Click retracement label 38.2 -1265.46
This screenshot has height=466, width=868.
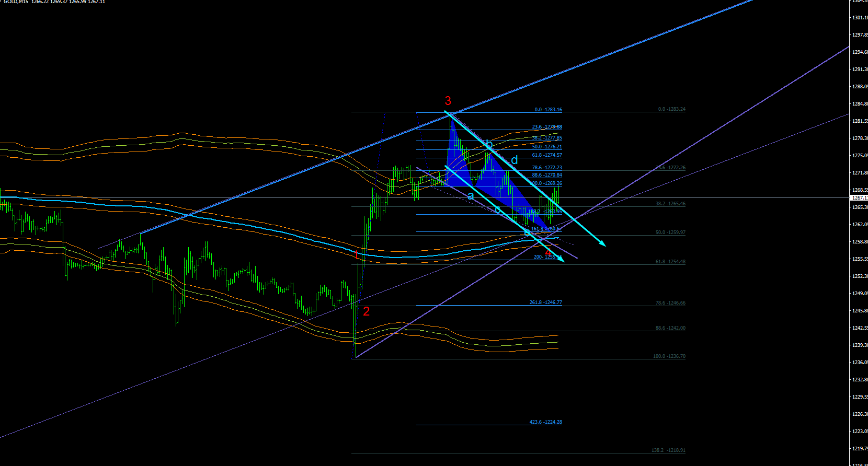tap(670, 204)
